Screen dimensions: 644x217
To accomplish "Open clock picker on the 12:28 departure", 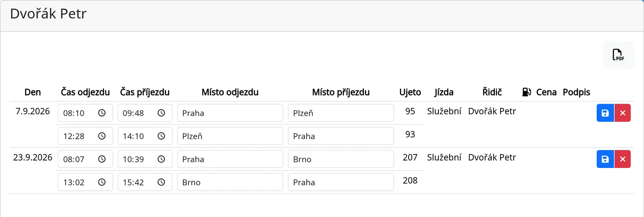I will (101, 136).
